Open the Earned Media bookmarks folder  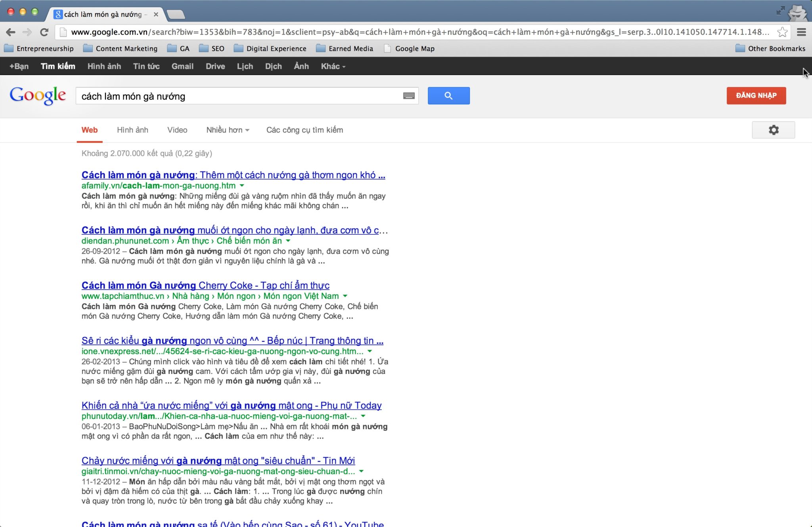[345, 48]
